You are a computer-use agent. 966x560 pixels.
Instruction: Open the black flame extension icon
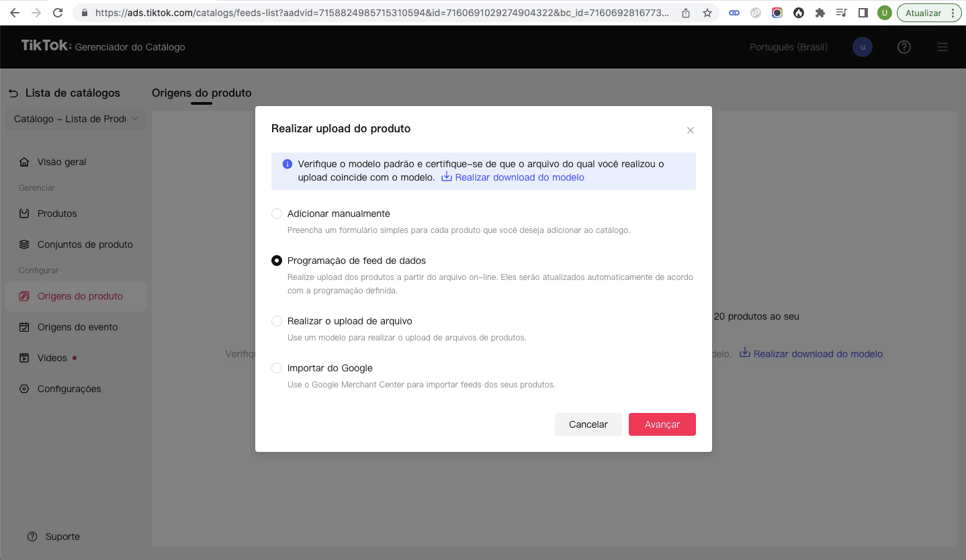click(x=799, y=13)
